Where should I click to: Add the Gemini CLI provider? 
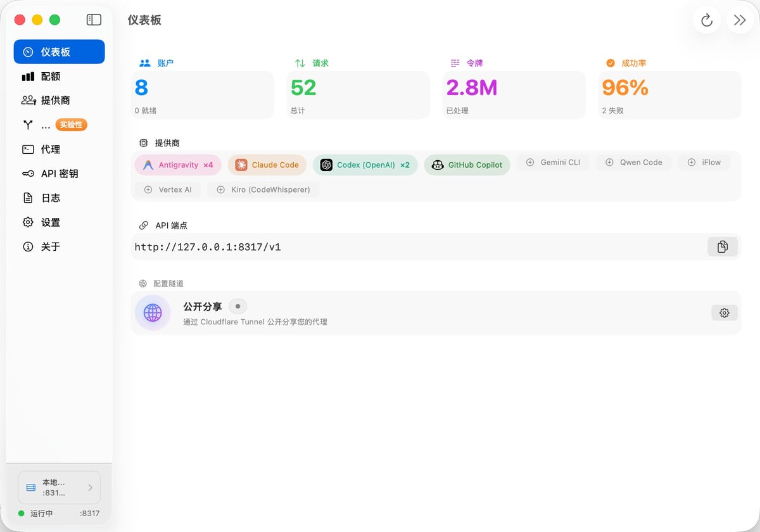(x=553, y=163)
